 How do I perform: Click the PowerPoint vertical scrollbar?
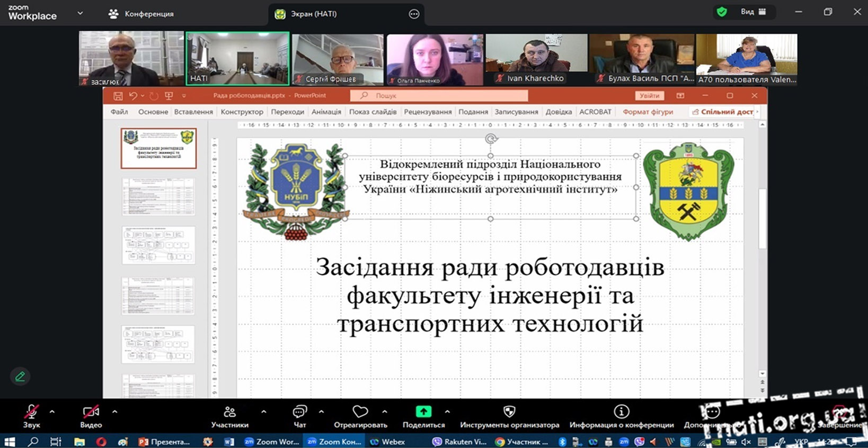click(762, 218)
